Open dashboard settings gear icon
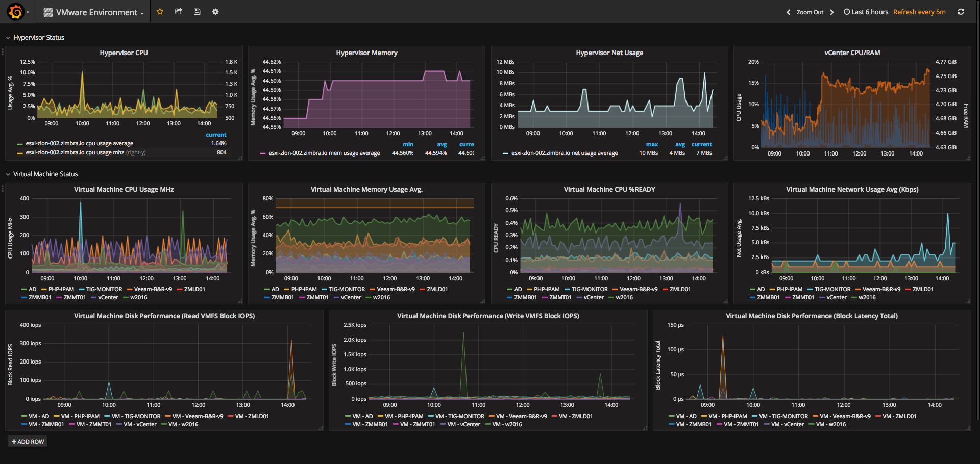Screen dimensions: 980x464 tap(215, 12)
